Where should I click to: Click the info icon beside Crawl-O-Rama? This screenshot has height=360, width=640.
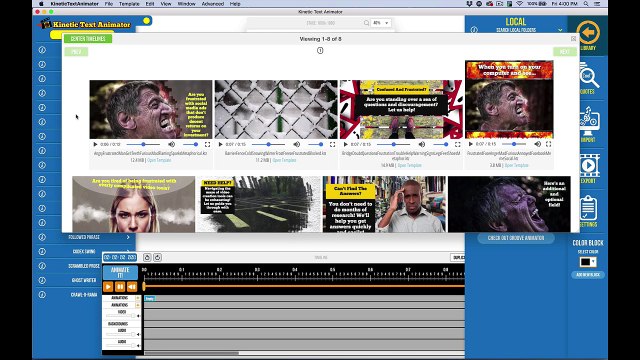pyautogui.click(x=42, y=295)
